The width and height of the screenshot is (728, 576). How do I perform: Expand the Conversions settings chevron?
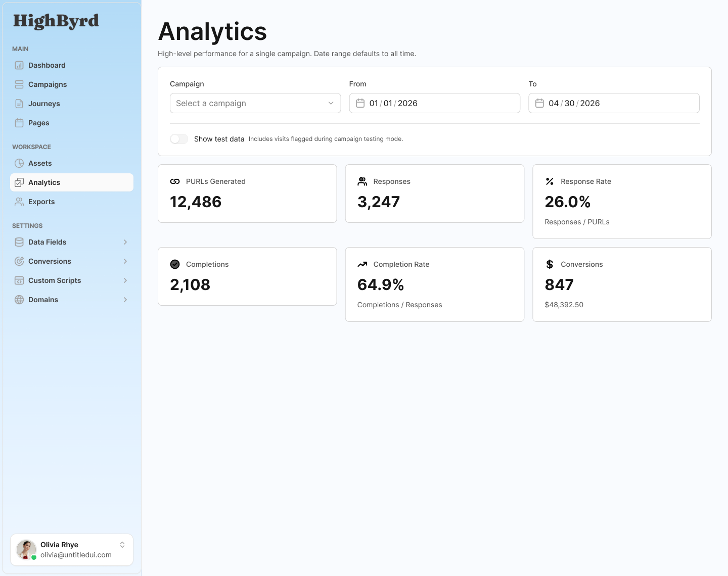click(x=125, y=261)
